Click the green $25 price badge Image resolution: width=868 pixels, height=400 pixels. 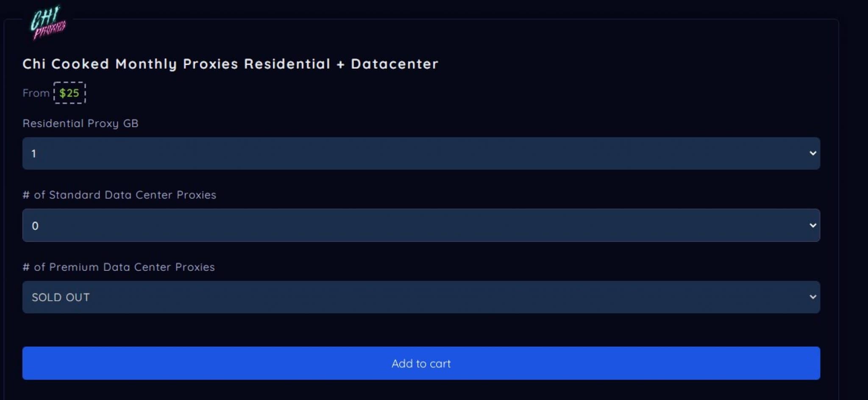point(70,93)
